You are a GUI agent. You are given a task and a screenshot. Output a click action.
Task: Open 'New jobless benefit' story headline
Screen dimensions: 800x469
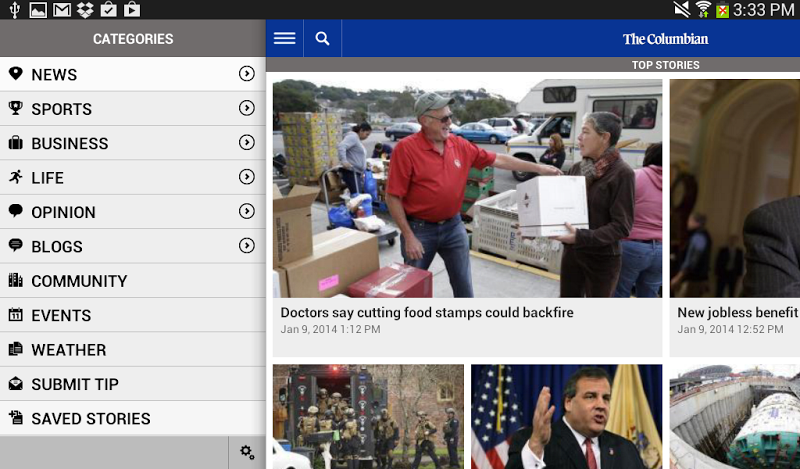coord(738,312)
